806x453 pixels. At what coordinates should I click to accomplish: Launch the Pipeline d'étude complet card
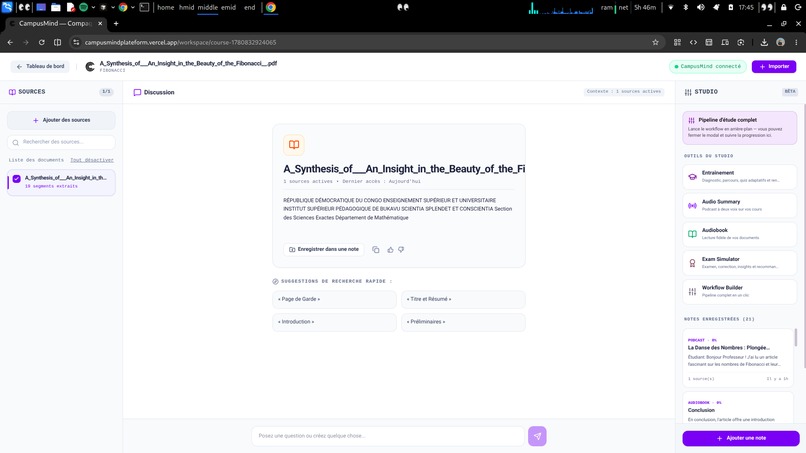point(739,128)
